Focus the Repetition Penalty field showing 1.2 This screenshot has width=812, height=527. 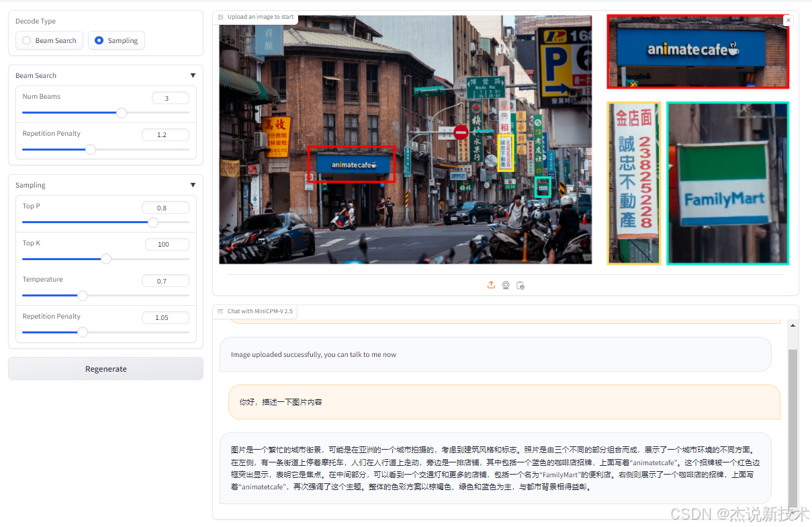click(166, 134)
